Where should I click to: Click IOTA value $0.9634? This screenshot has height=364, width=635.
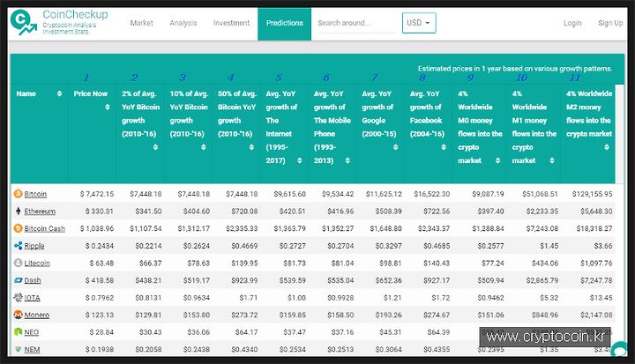click(x=197, y=298)
